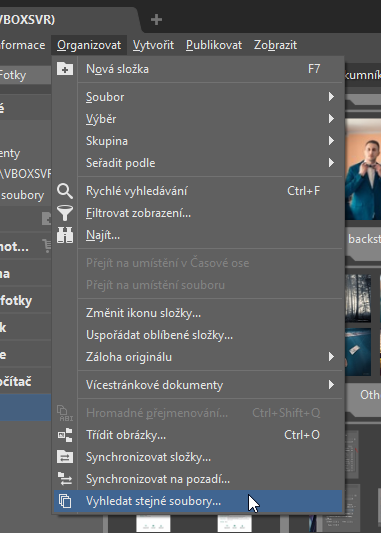381x533 pixels.
Task: Select Vyhledat stejné soubory... entry
Action: point(198,501)
